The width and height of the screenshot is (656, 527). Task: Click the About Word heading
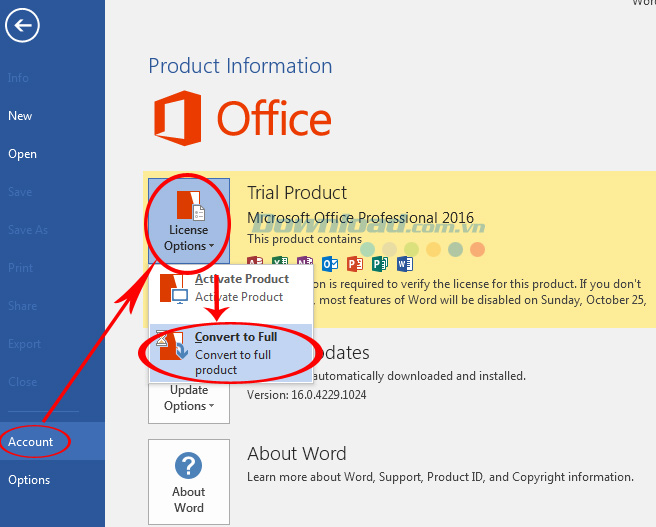point(297,454)
